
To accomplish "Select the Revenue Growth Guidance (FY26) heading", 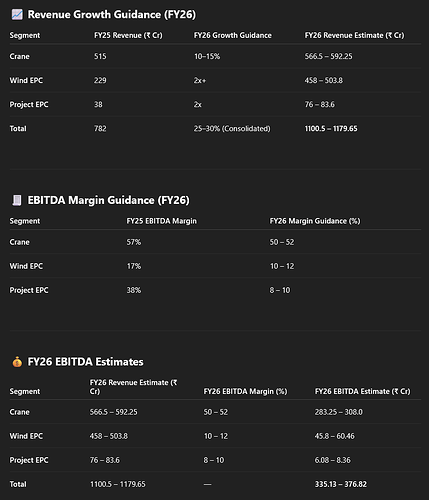I will pos(112,15).
